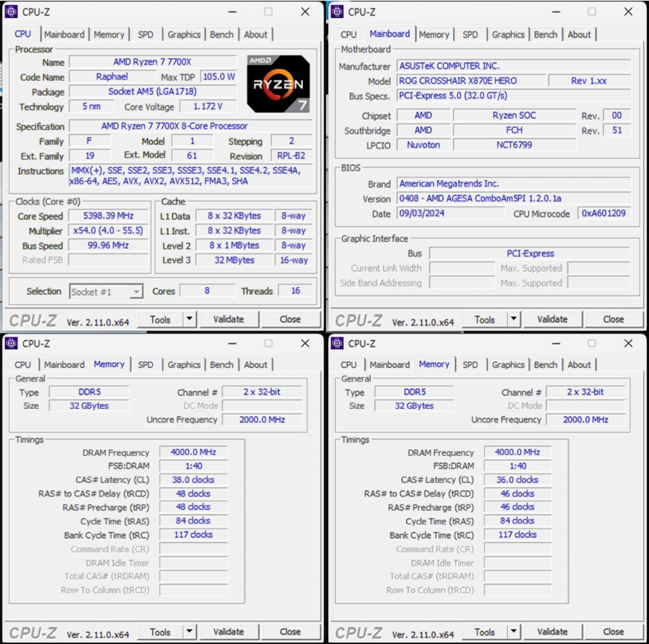The image size is (649, 644).
Task: Click the Core Speed value field
Action: (x=108, y=216)
